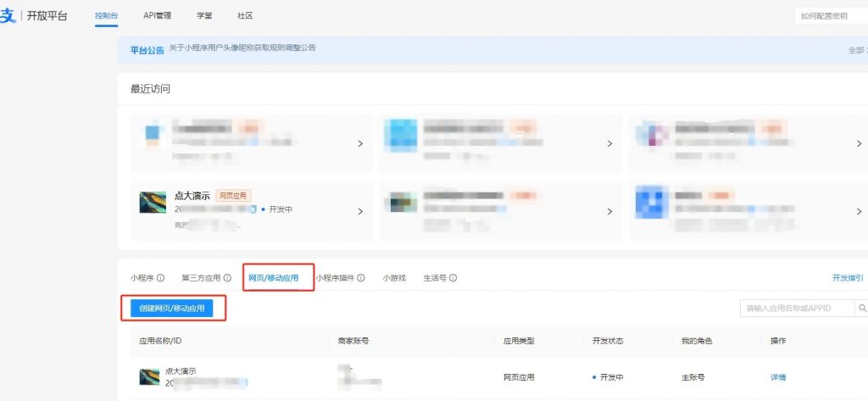868x401 pixels.
Task: Open the 开发指引 link
Action: [848, 277]
